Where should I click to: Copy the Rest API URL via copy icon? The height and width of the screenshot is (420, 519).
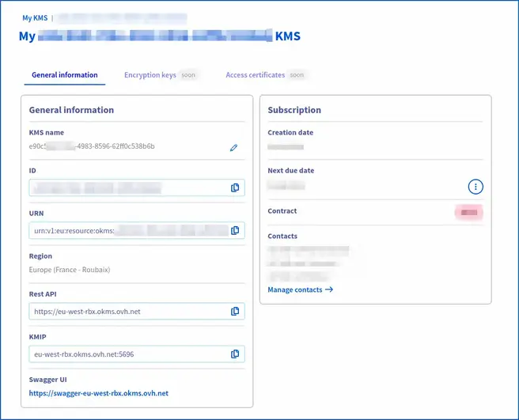(235, 312)
